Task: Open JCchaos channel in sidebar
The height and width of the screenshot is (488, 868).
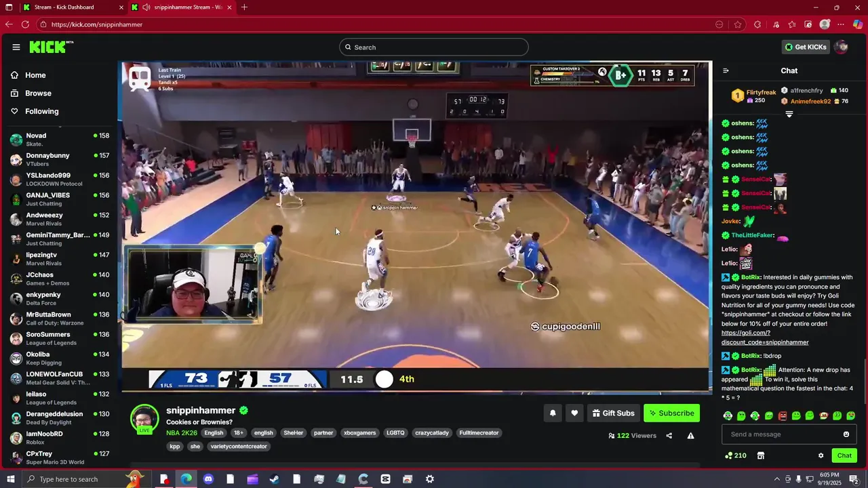Action: 60,279
